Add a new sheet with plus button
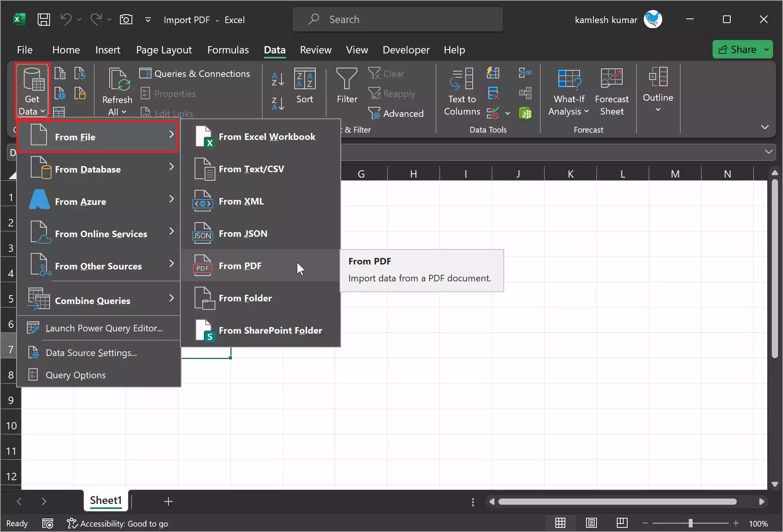This screenshot has width=783, height=532. click(x=168, y=501)
